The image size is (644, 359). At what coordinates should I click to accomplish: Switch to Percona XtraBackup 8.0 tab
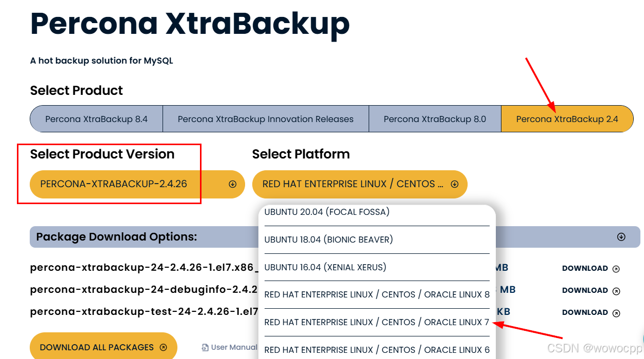point(435,119)
